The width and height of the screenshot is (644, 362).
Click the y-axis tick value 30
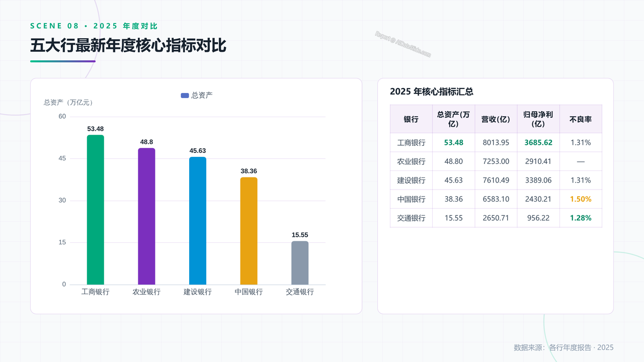[x=62, y=201]
